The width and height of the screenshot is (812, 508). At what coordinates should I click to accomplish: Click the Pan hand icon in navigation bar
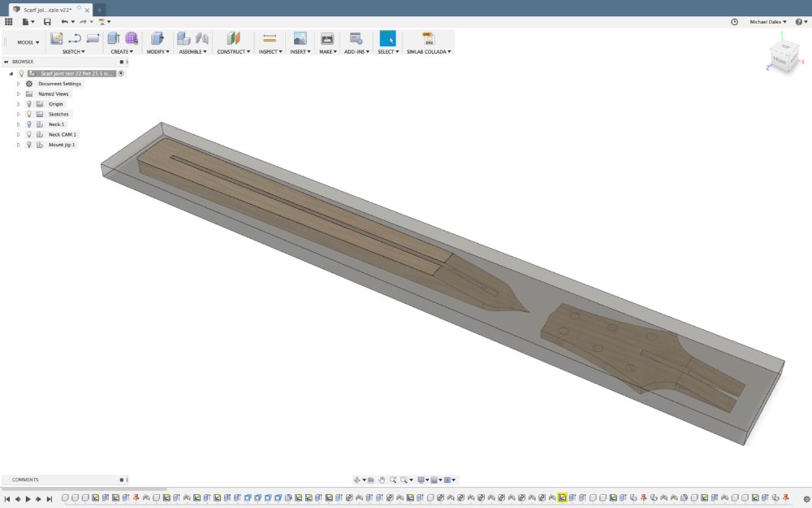(382, 480)
